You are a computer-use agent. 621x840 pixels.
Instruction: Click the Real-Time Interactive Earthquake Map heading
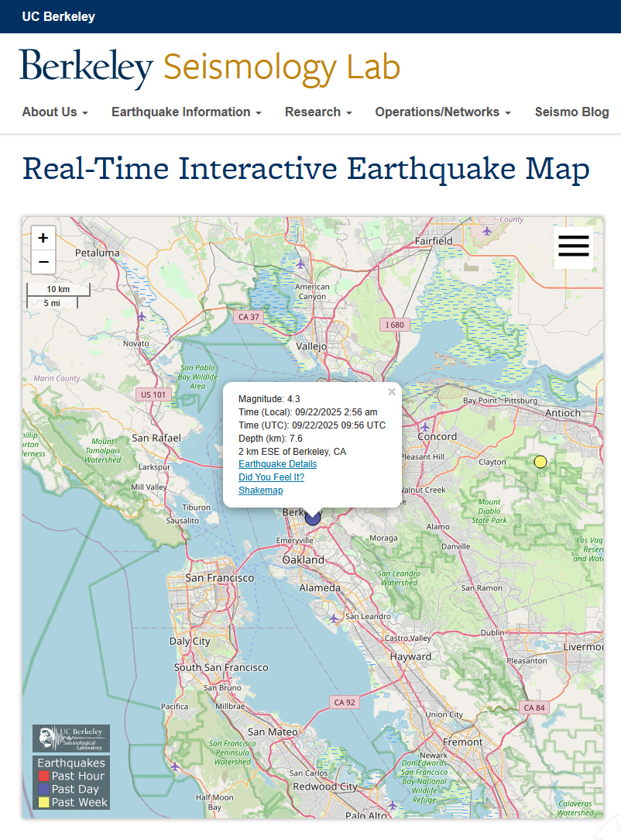tap(306, 169)
